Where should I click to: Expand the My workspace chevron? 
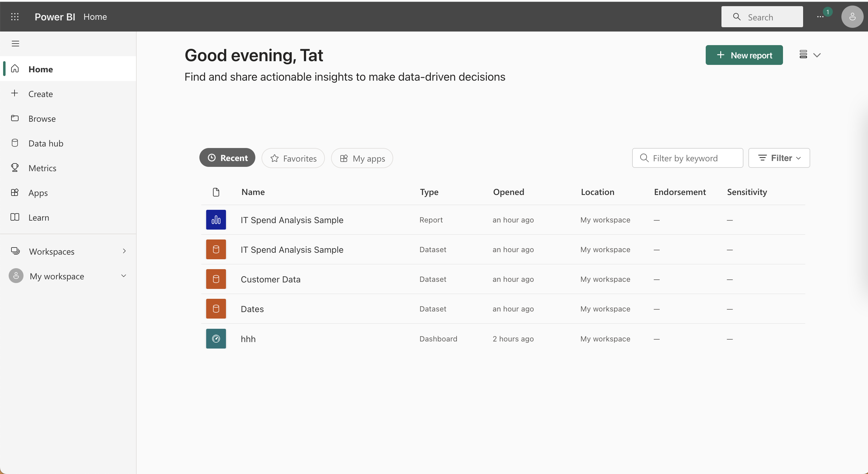(x=124, y=276)
